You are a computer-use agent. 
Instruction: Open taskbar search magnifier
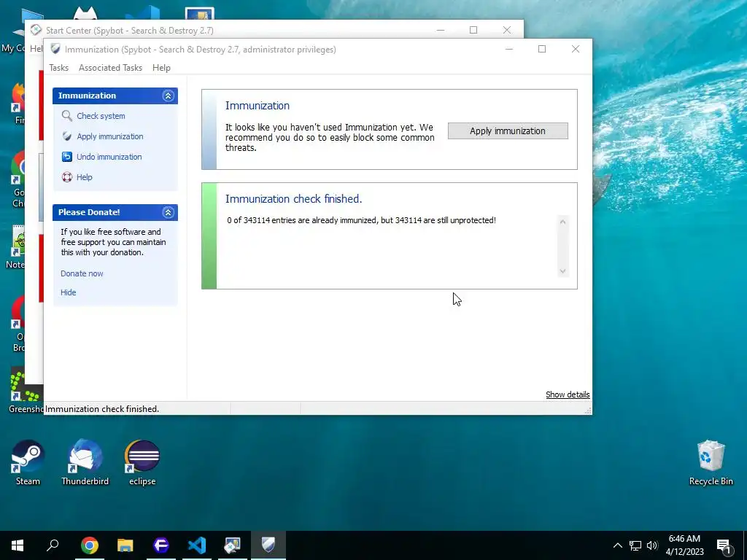pyautogui.click(x=53, y=545)
